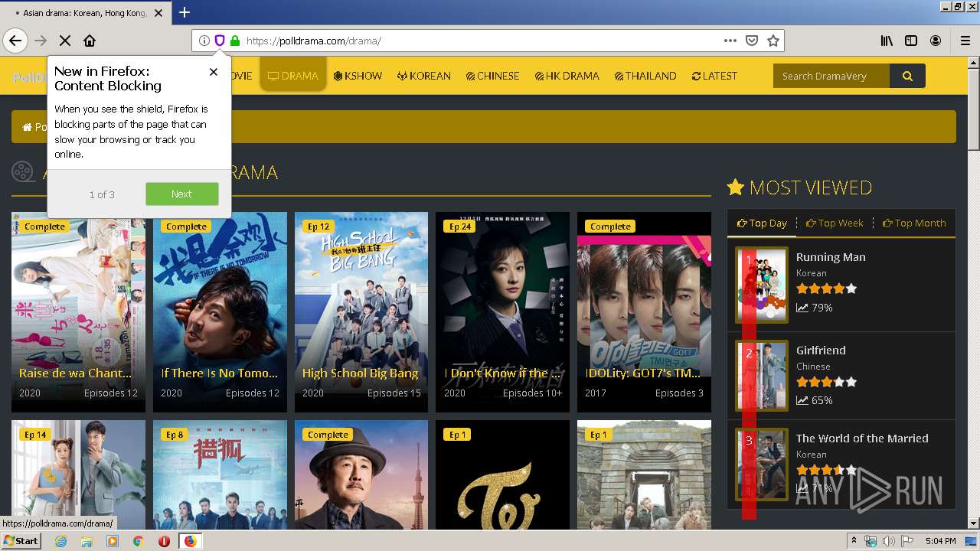Open the THAILAND menu item
The height and width of the screenshot is (551, 980).
click(645, 76)
